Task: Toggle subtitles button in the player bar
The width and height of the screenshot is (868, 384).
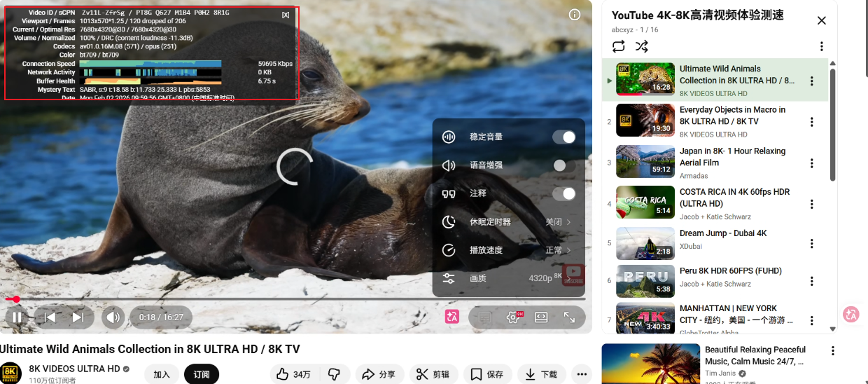Action: pyautogui.click(x=484, y=317)
